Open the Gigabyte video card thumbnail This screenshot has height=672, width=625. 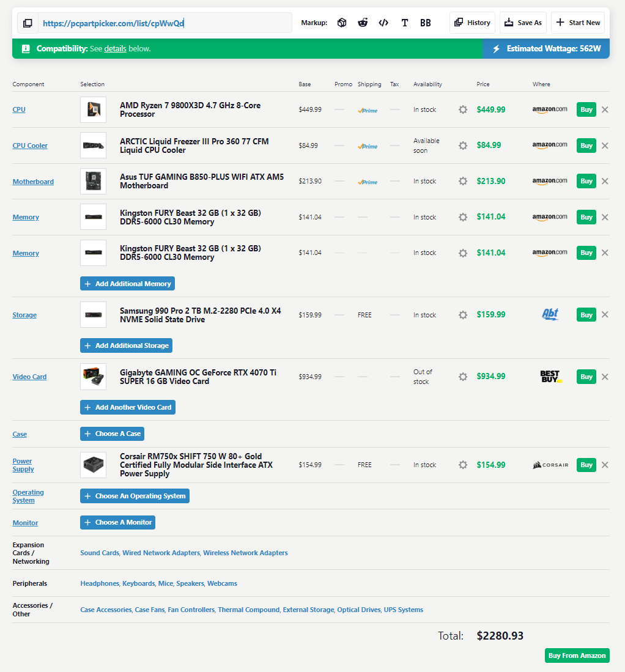[94, 377]
